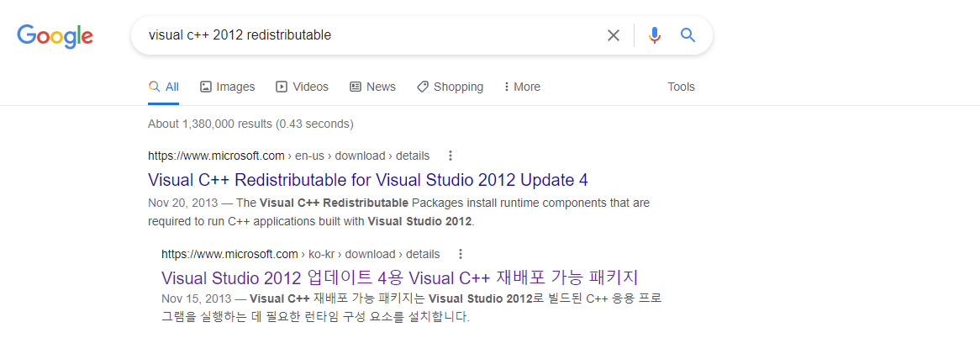Click the magnifying glass search button
Screen dimensions: 980x338
click(688, 35)
